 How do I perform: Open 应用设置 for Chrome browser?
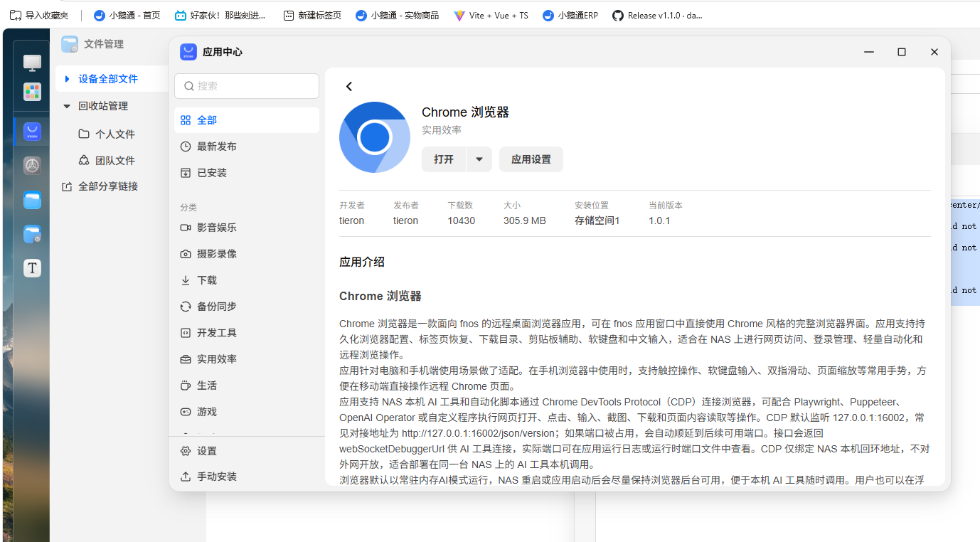(x=531, y=159)
